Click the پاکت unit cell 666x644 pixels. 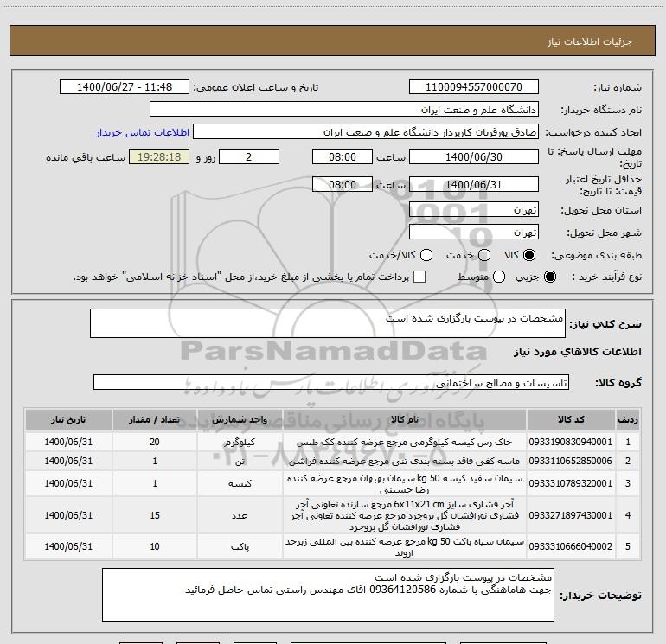point(240,547)
